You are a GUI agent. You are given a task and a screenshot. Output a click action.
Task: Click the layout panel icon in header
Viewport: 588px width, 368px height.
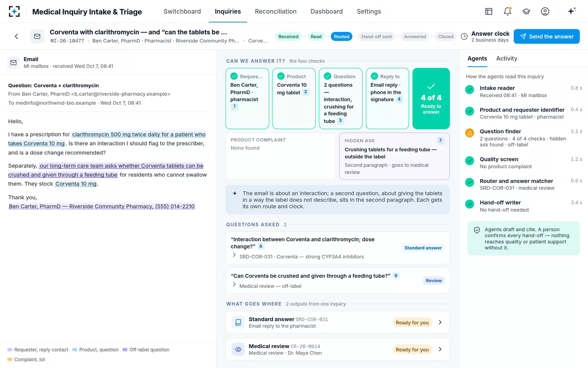489,11
